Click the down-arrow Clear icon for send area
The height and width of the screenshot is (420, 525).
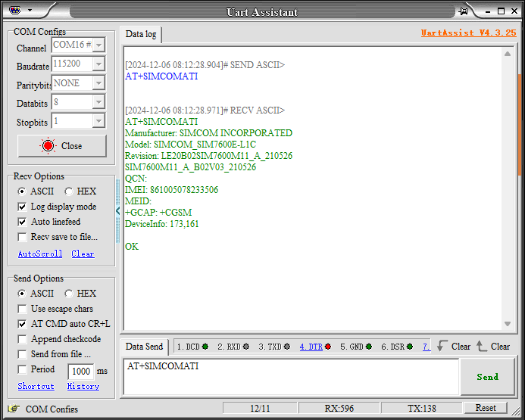coord(443,347)
